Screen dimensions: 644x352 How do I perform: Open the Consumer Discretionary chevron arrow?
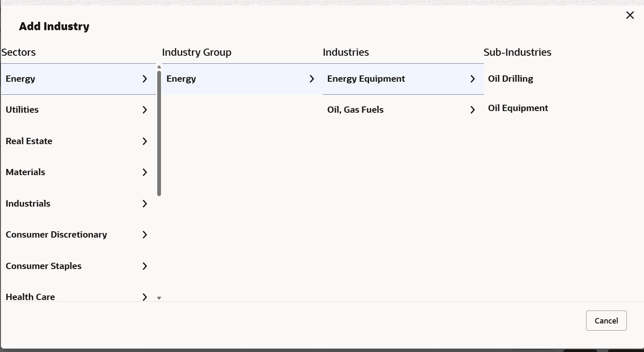click(x=145, y=235)
